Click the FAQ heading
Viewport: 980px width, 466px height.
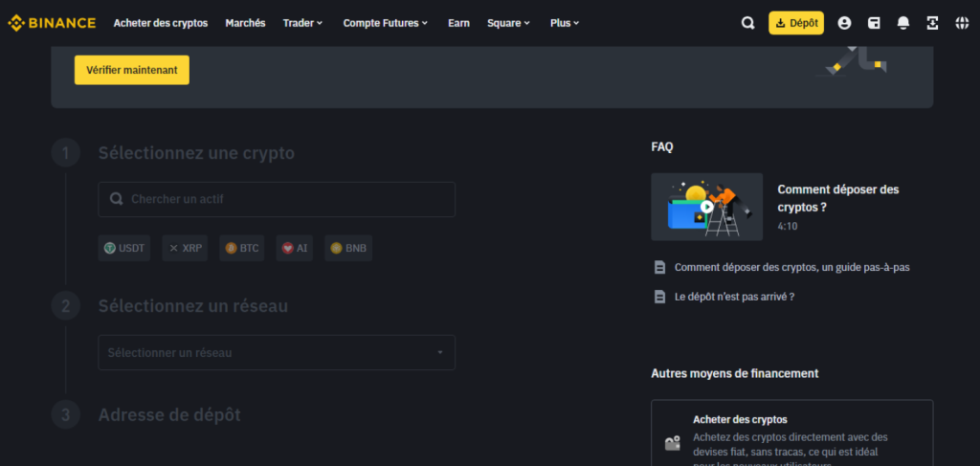pyautogui.click(x=662, y=146)
